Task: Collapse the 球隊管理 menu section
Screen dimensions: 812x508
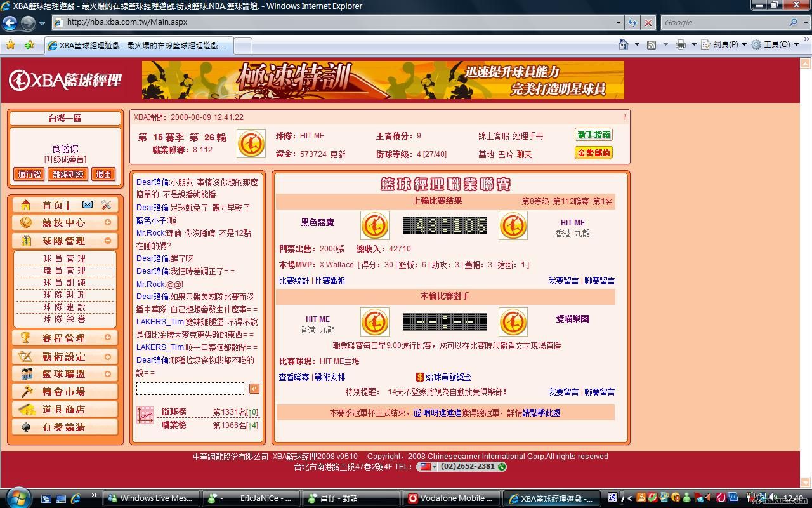Action: coord(108,241)
